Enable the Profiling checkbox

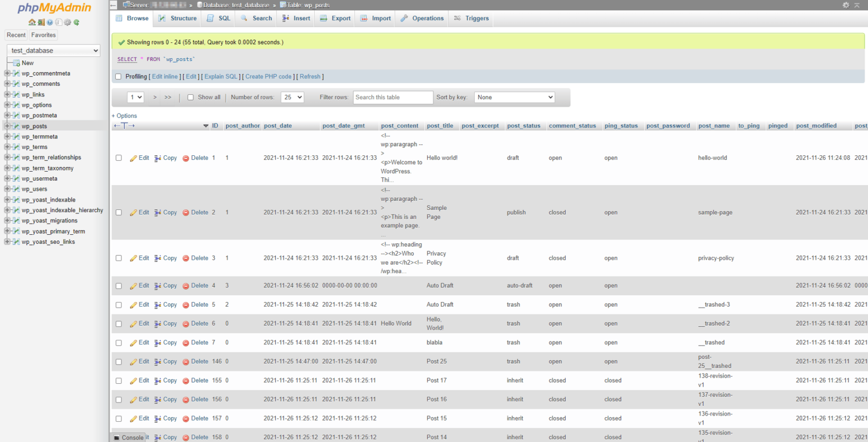(118, 76)
